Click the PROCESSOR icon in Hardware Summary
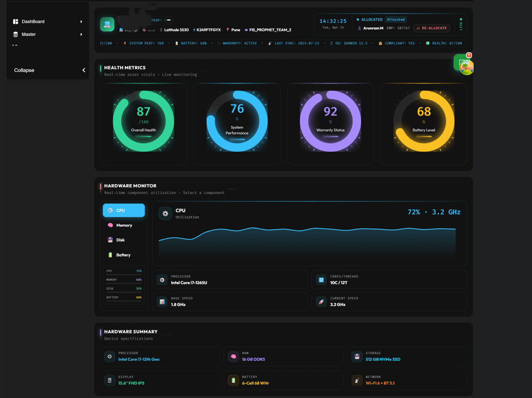The height and width of the screenshot is (398, 532). 110,357
